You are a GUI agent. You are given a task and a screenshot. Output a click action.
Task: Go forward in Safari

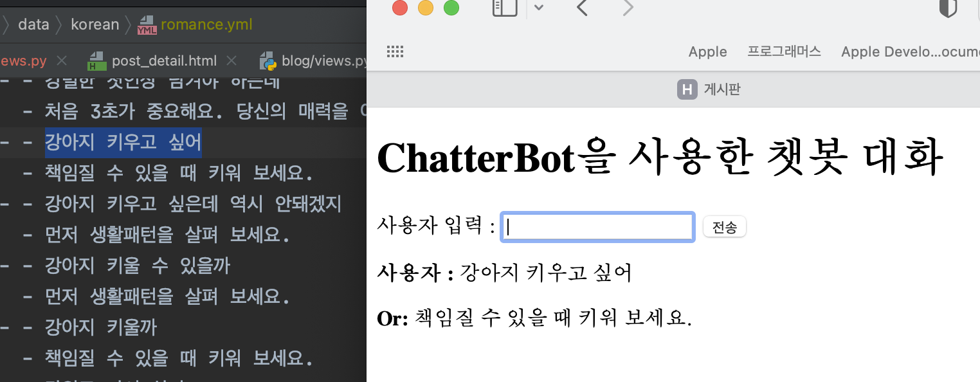628,8
